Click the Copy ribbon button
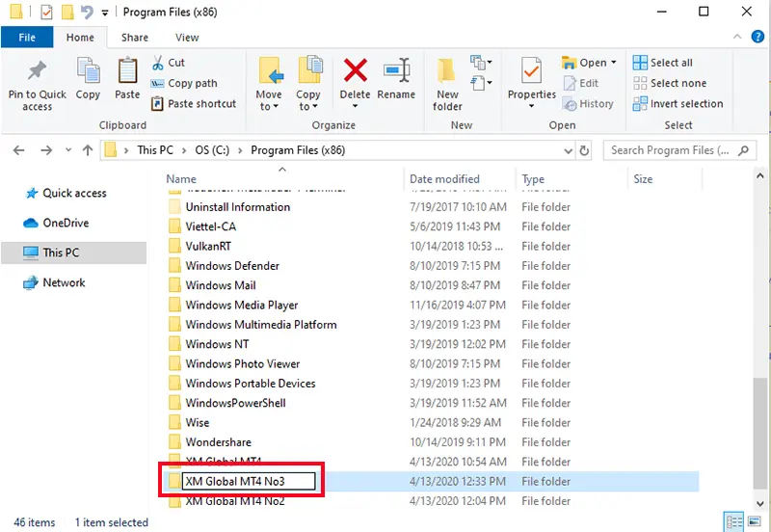This screenshot has height=532, width=771. point(88,79)
